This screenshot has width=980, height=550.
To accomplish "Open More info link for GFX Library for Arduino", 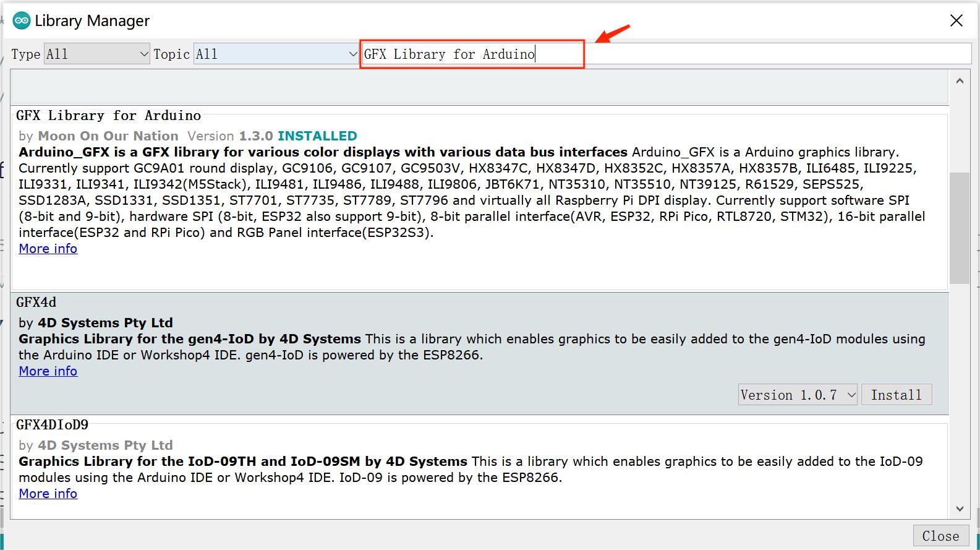I will pyautogui.click(x=48, y=249).
